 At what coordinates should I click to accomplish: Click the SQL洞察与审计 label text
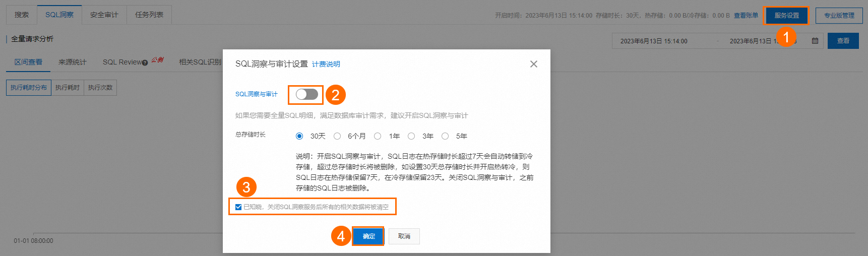257,94
